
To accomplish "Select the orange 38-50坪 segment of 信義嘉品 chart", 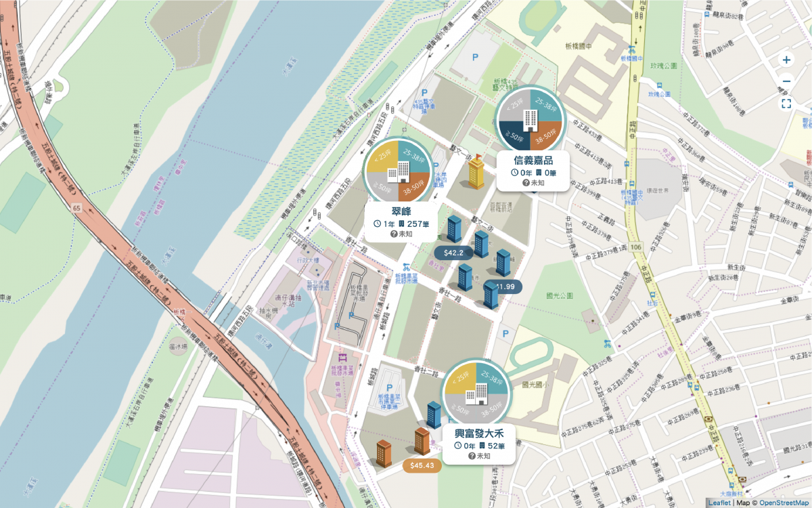I will click(x=545, y=136).
